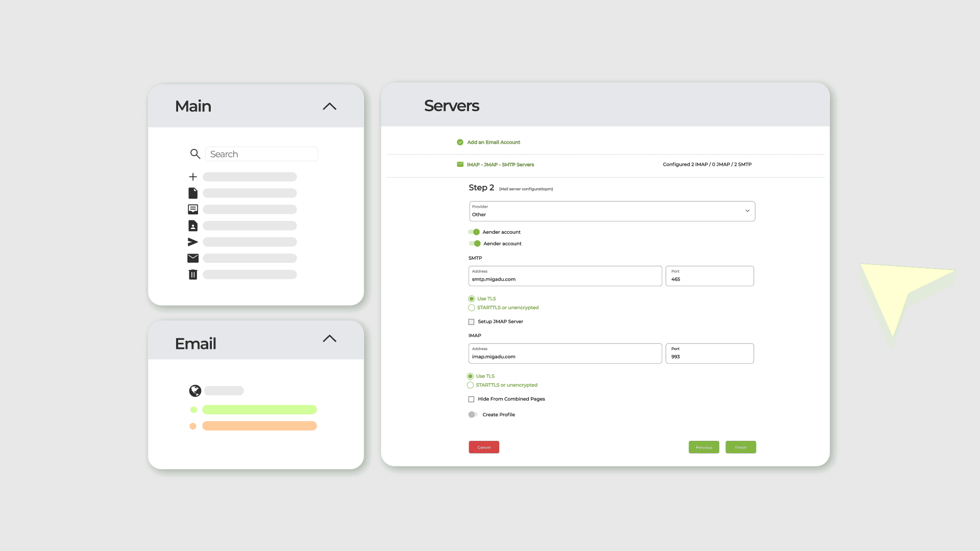Select IMAP - JMAP - SMTP Servers step
This screenshot has height=551, width=980.
click(500, 165)
